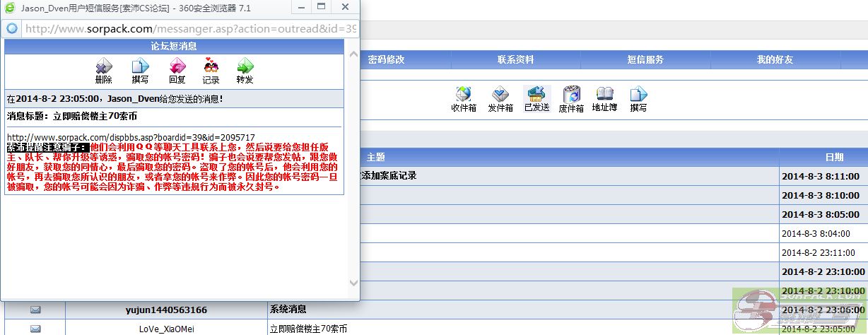Click the browser address bar URL field
The height and width of the screenshot is (335, 868).
tap(191, 29)
